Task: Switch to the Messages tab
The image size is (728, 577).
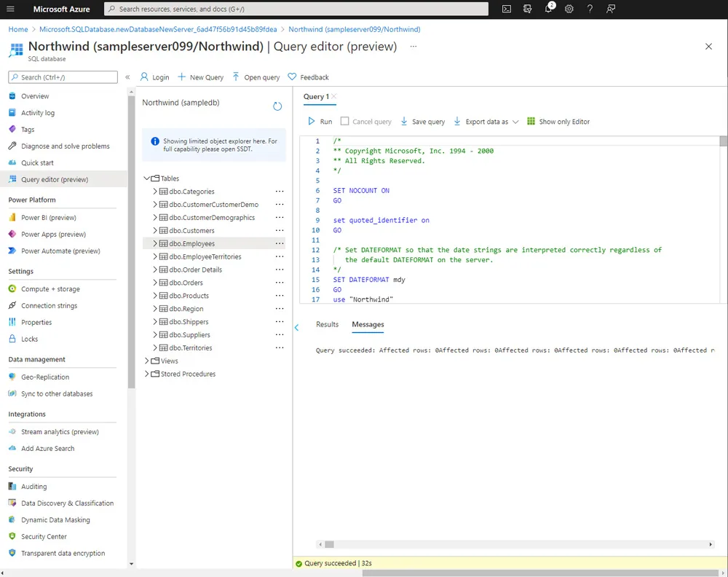Action: [x=368, y=324]
